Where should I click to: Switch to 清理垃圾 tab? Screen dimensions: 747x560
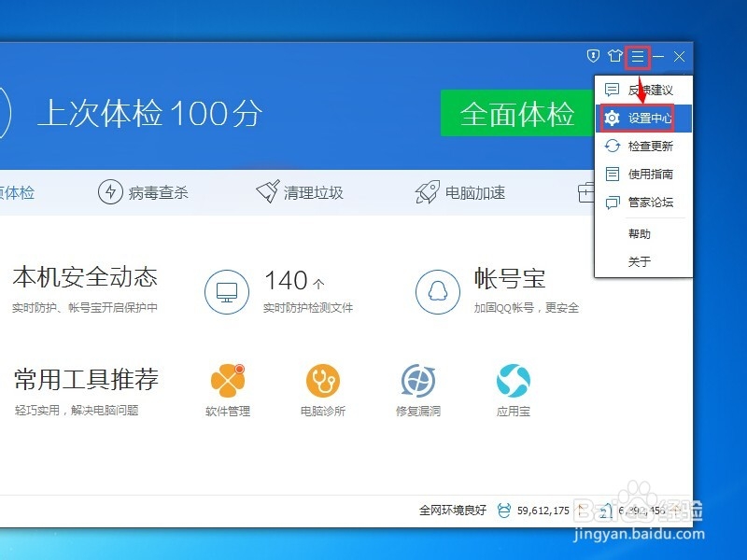pyautogui.click(x=300, y=192)
